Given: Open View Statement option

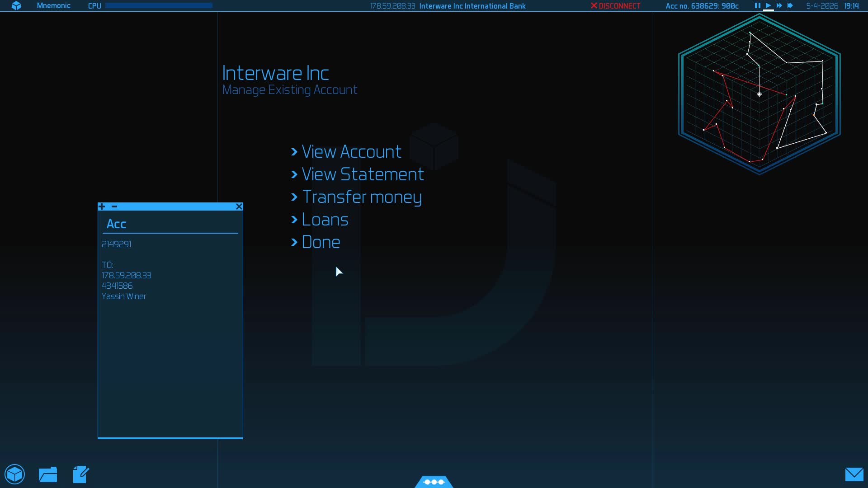Looking at the screenshot, I should click(362, 174).
